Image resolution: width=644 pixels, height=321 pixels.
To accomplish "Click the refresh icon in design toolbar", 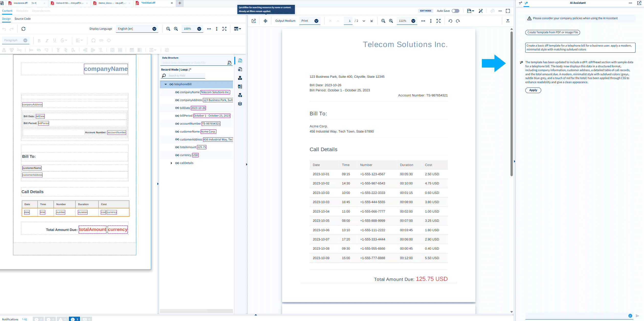I will (x=23, y=29).
